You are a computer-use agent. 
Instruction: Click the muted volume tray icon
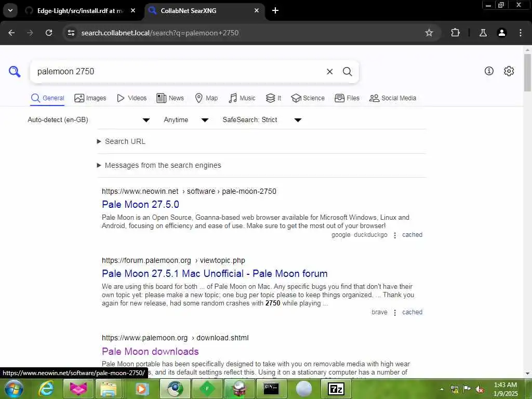click(x=480, y=390)
